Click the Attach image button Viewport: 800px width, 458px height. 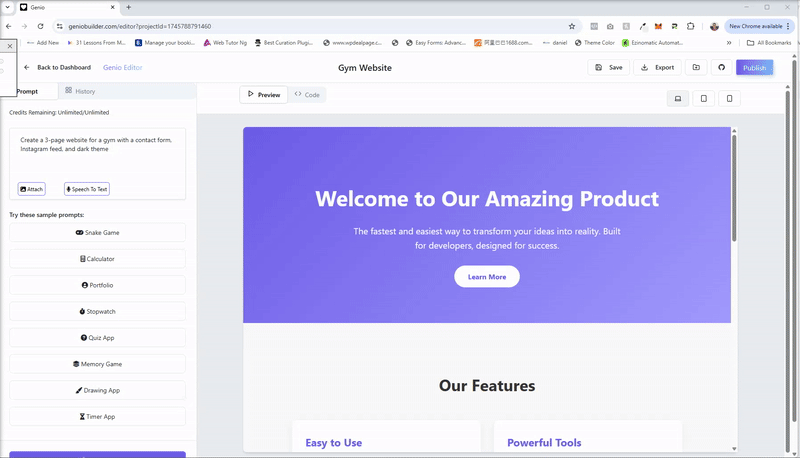32,189
